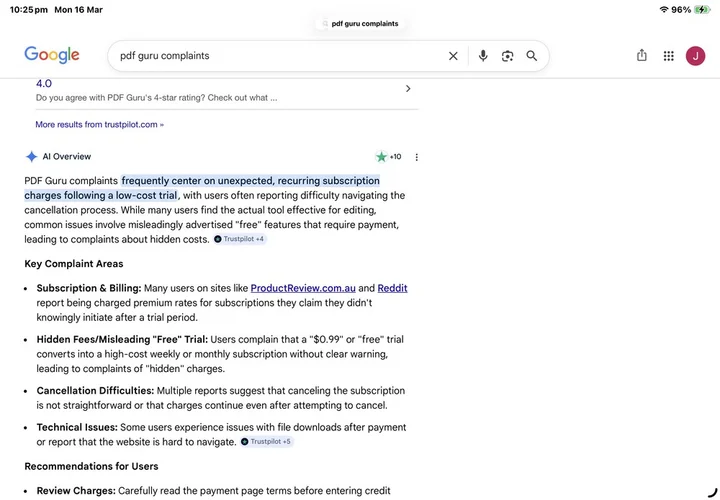Open the Trustpilot +4 source chip
Viewport: 720px width, 500px height.
239,239
